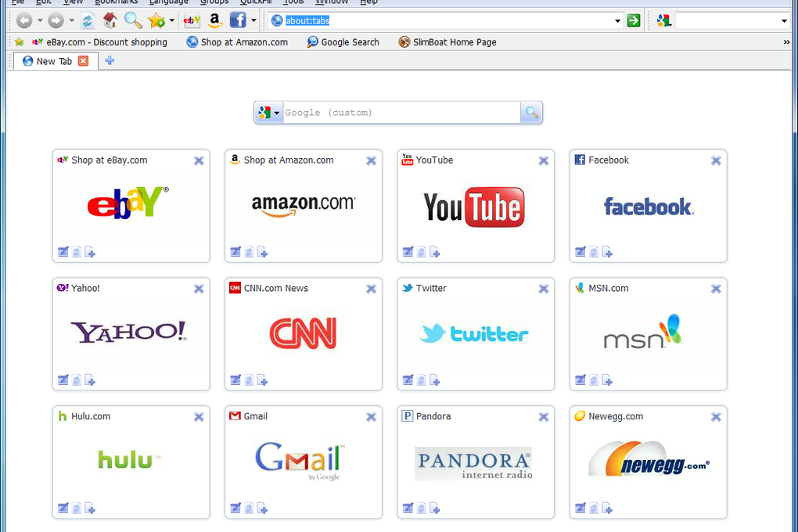Click the plus page icon on the Hulu.com tile
Viewport: 798px width, 532px height.
(89, 509)
